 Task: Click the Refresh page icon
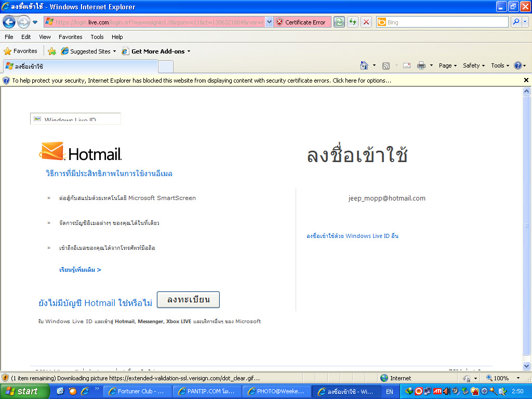(x=353, y=22)
